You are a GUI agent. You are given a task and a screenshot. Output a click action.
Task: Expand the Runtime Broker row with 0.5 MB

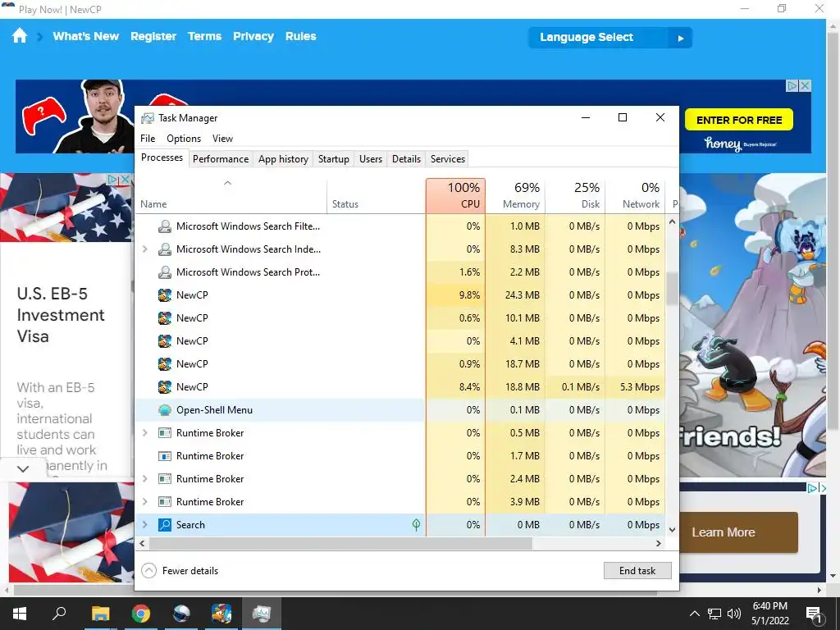[x=144, y=433]
